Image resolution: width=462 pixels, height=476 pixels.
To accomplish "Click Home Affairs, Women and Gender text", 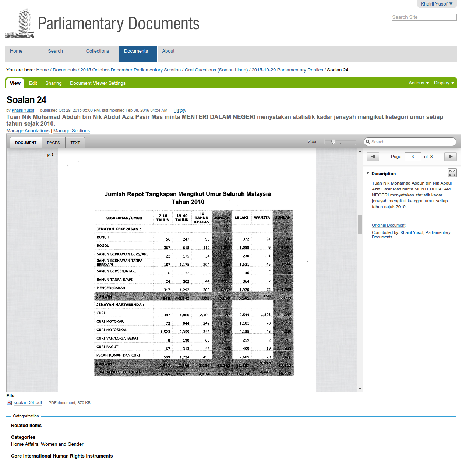I will point(47,444).
